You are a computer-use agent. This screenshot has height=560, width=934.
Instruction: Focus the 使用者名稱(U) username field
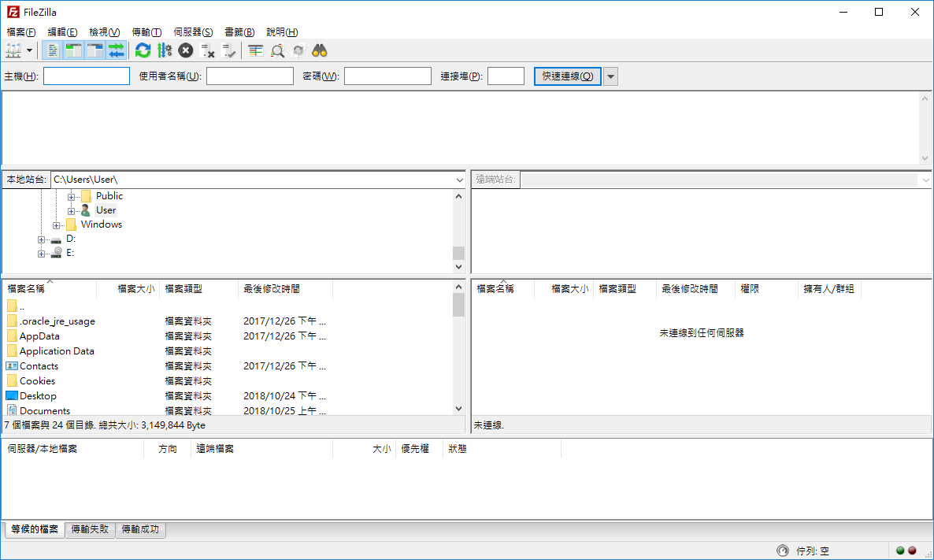[250, 76]
